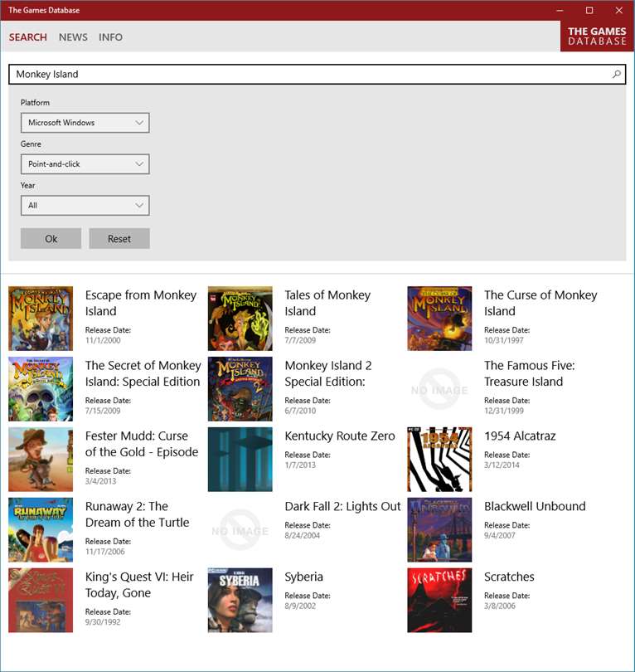Open the Year dropdown set to All

(85, 205)
